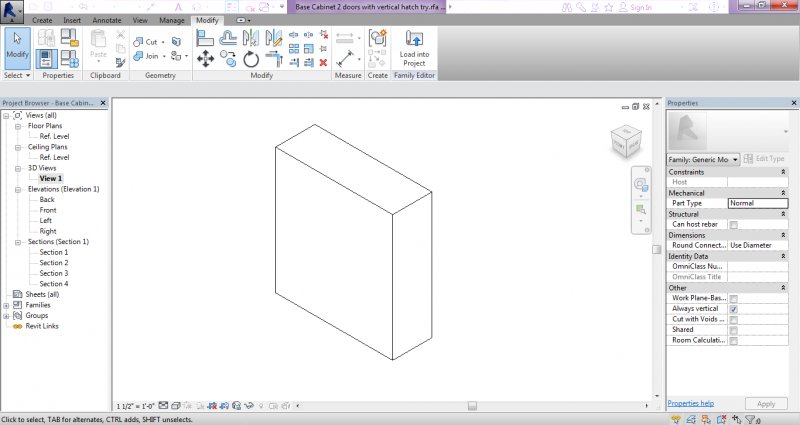
Task: Toggle the Shared checkbox
Action: [734, 331]
